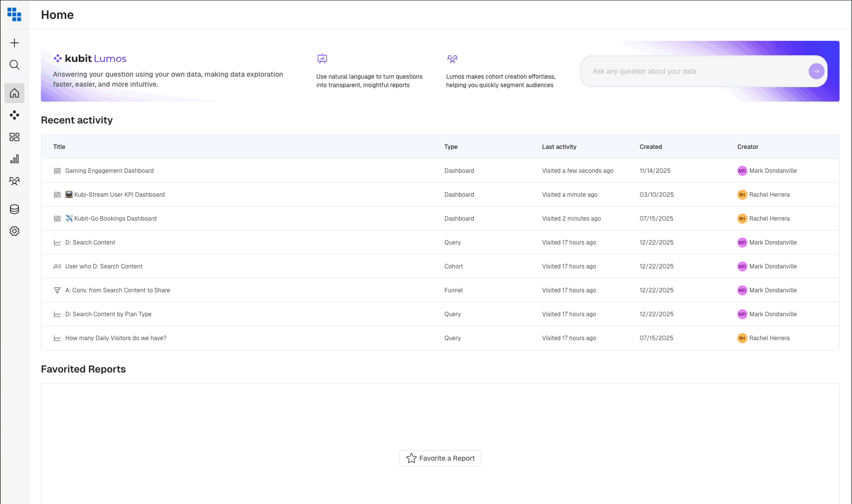Click Rachel Herrera in the Kubit-Go Bookings row
852x504 pixels.
coord(769,219)
